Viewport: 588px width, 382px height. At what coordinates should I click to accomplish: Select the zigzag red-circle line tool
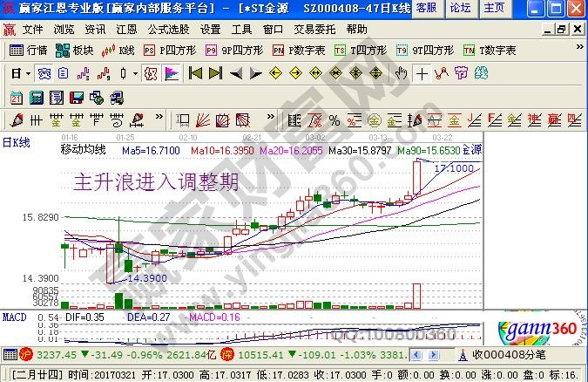click(442, 73)
